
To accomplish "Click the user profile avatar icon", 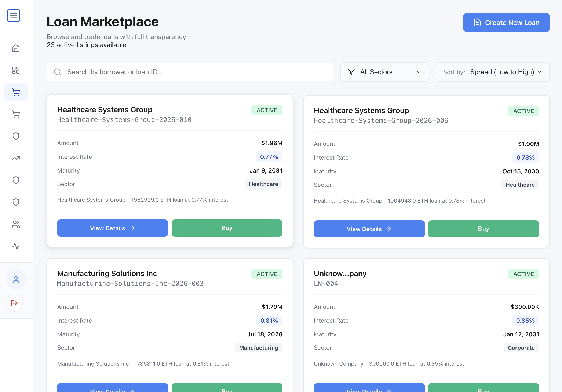I will tap(16, 280).
